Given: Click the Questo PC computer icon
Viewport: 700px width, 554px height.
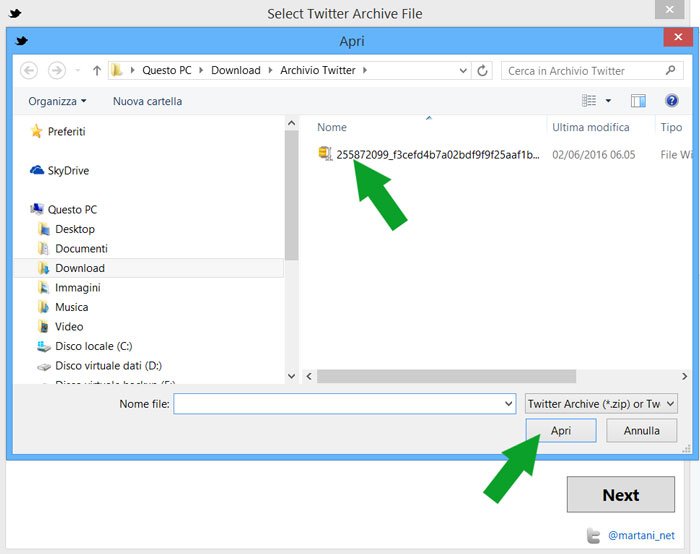Looking at the screenshot, I should coord(37,209).
